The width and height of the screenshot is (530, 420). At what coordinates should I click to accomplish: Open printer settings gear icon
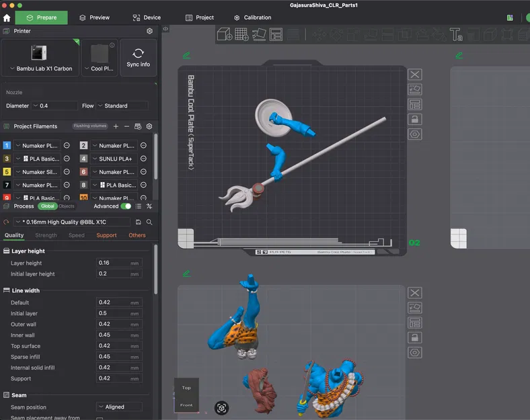149,31
